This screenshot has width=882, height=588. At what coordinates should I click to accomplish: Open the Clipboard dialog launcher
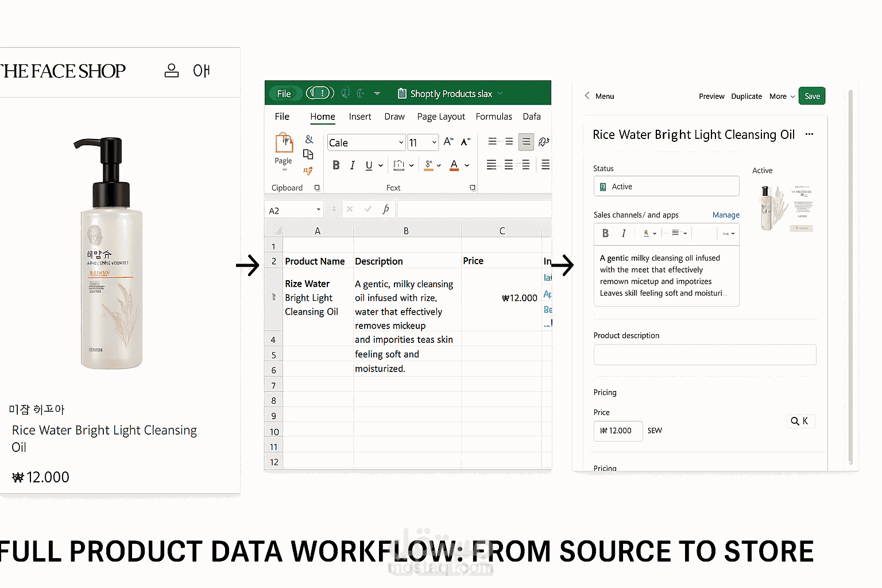tap(317, 188)
